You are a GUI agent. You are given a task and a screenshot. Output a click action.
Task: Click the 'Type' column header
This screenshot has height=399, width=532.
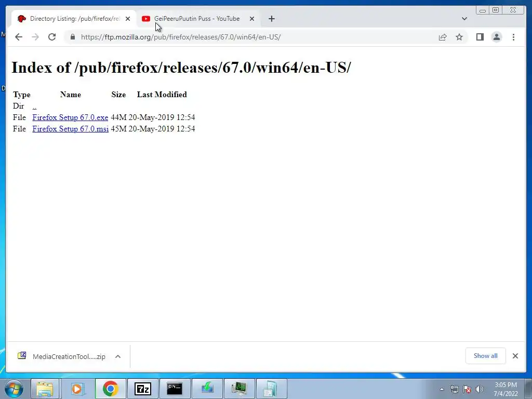(x=22, y=95)
